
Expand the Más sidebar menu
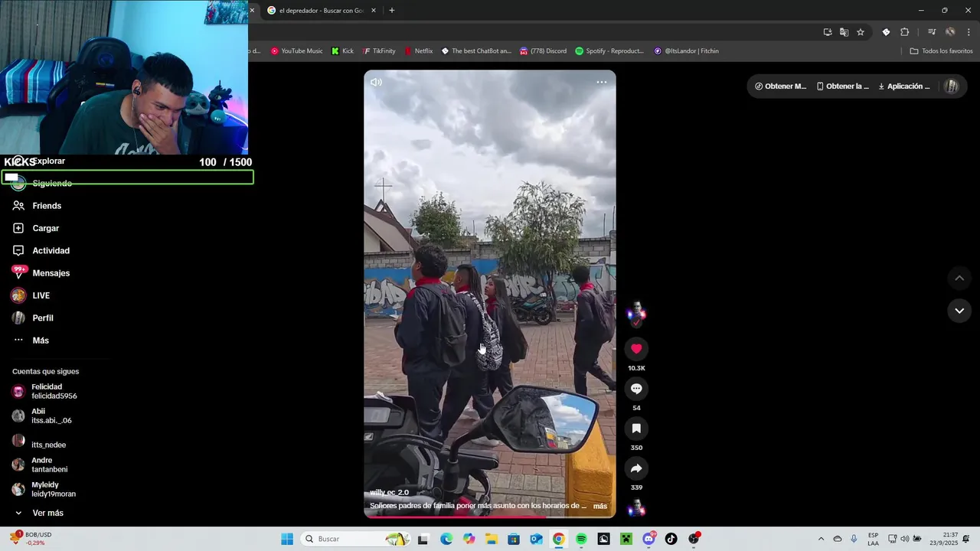click(x=41, y=341)
